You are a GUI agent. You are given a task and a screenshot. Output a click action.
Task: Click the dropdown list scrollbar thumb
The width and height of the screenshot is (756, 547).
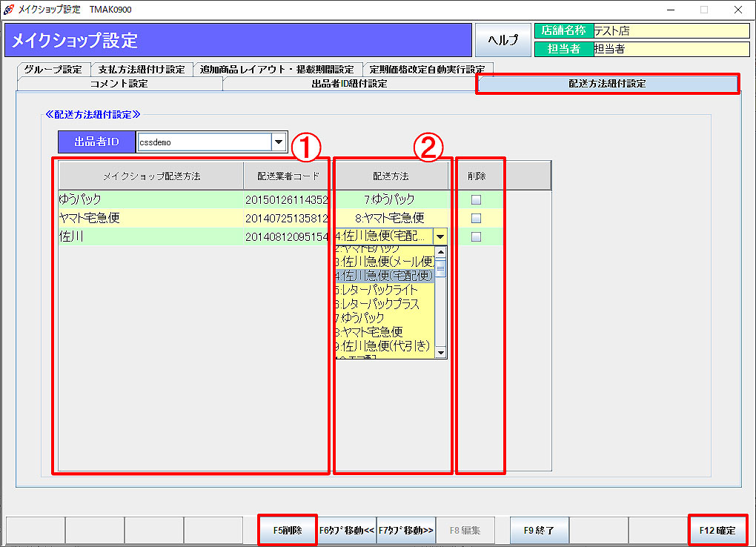(x=441, y=268)
